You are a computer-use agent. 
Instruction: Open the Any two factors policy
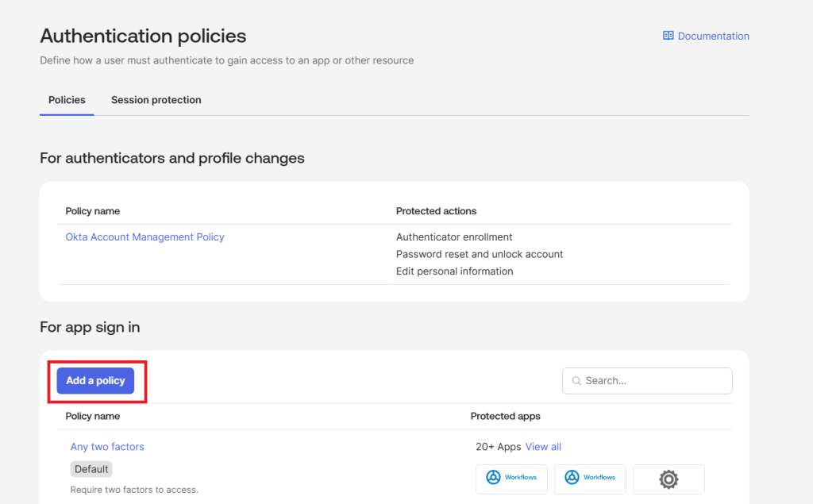107,447
